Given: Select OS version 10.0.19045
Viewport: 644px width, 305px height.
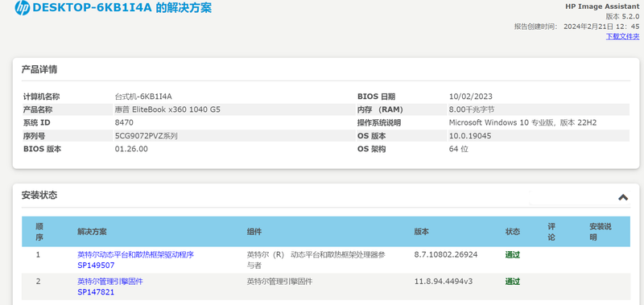Looking at the screenshot, I should point(470,136).
